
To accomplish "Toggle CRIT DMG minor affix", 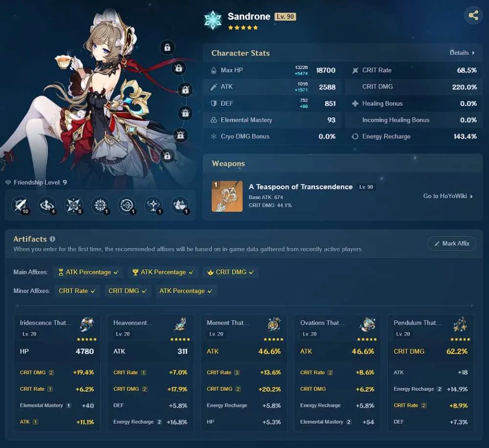I will tap(128, 291).
